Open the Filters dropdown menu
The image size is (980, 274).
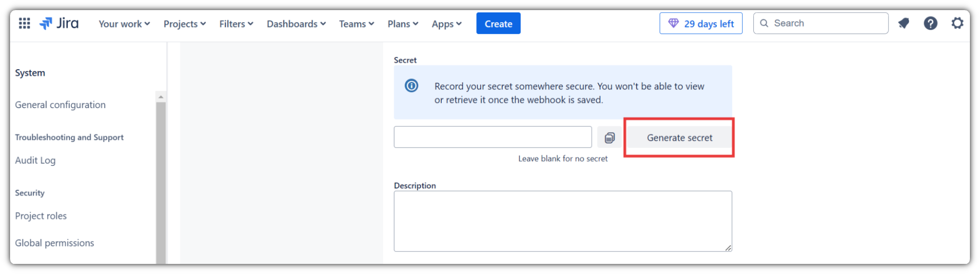[236, 24]
